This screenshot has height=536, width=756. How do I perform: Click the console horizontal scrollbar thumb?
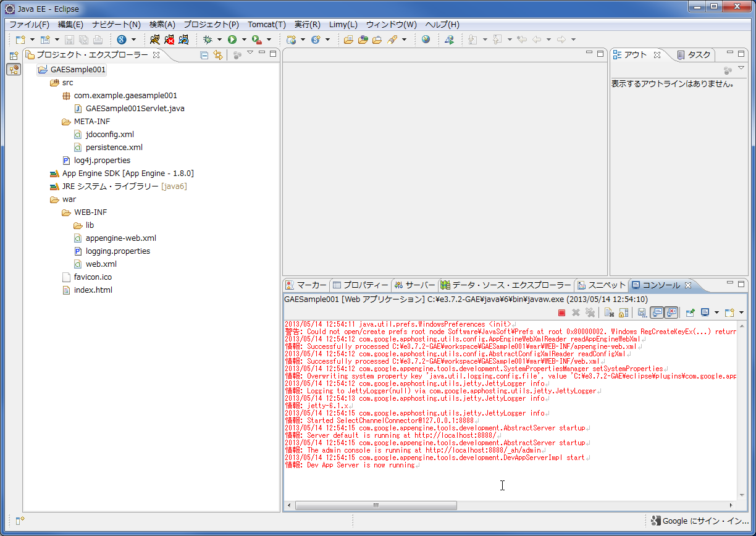tap(376, 505)
